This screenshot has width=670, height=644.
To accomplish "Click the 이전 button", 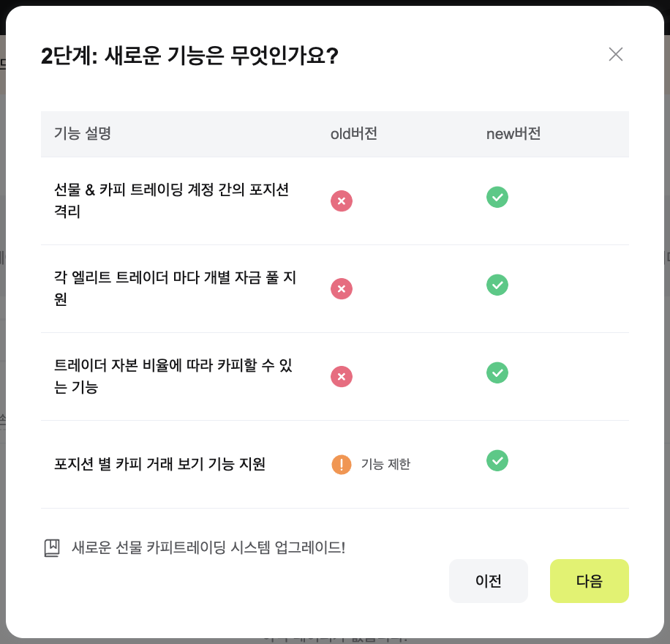I will click(x=488, y=581).
